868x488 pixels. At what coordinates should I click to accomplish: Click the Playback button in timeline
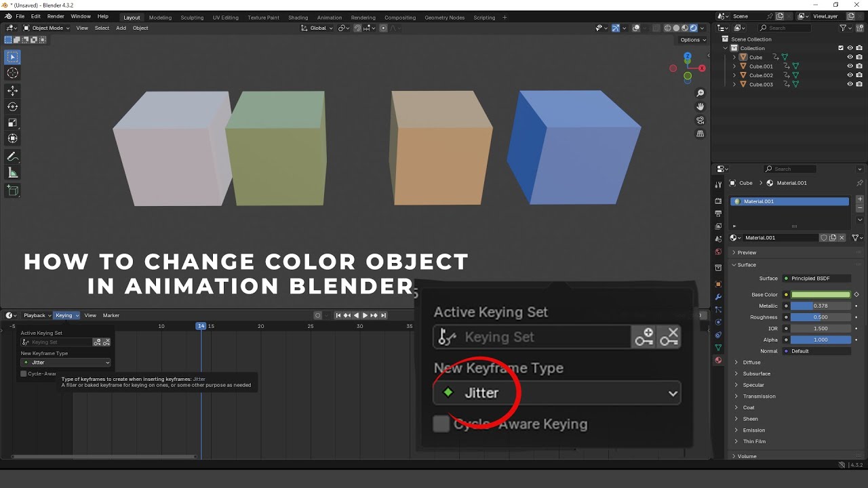(x=37, y=315)
